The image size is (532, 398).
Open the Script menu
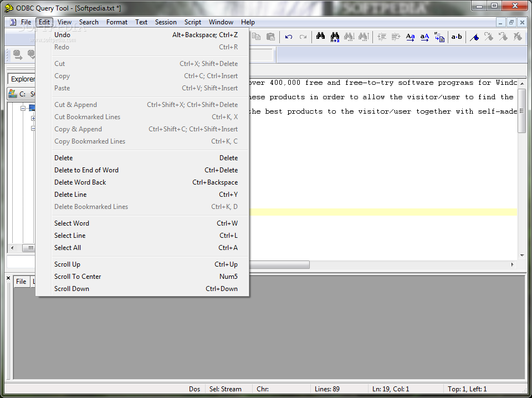pyautogui.click(x=193, y=22)
